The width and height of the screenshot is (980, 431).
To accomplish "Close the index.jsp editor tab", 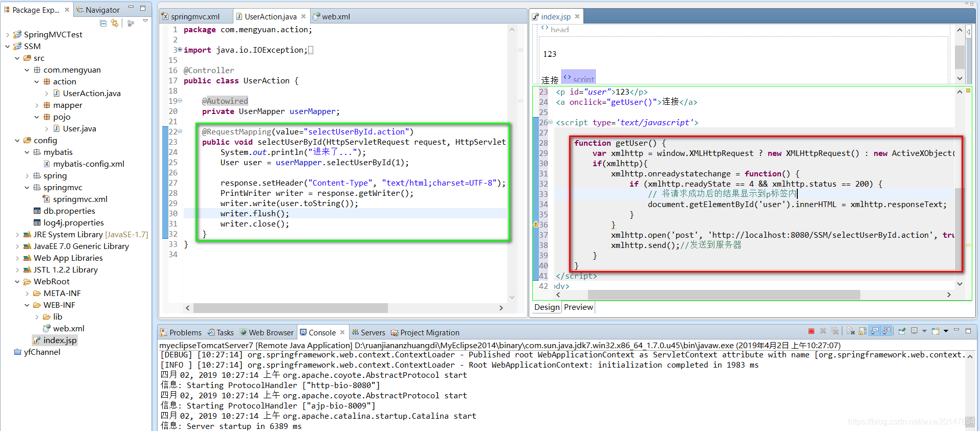I will coord(577,16).
